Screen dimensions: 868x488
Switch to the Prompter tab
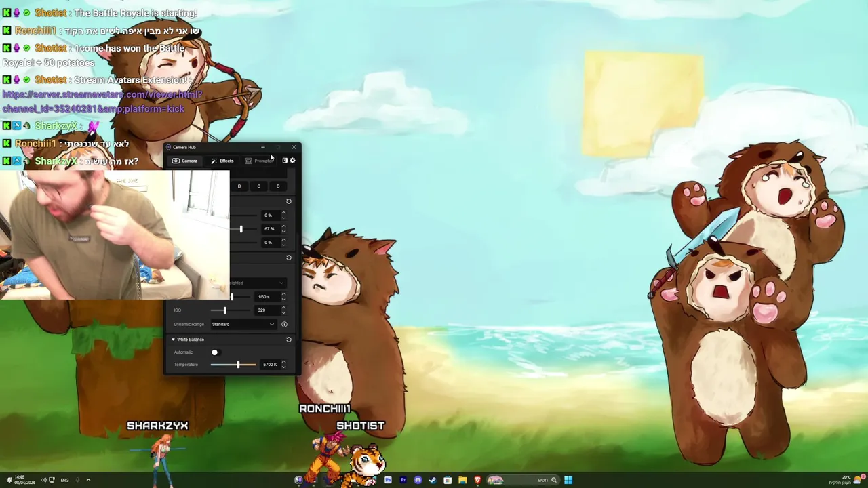point(259,161)
